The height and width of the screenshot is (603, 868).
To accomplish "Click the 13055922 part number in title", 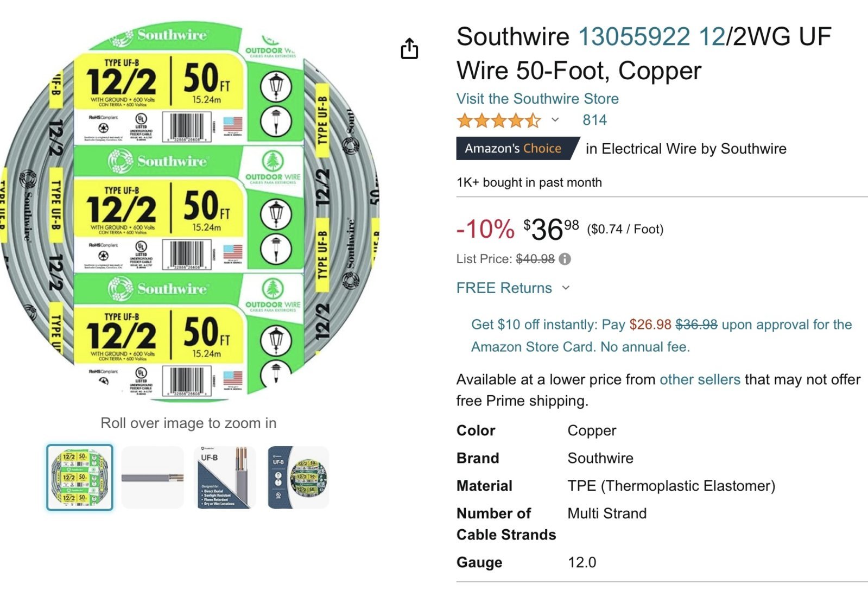I will pos(634,37).
